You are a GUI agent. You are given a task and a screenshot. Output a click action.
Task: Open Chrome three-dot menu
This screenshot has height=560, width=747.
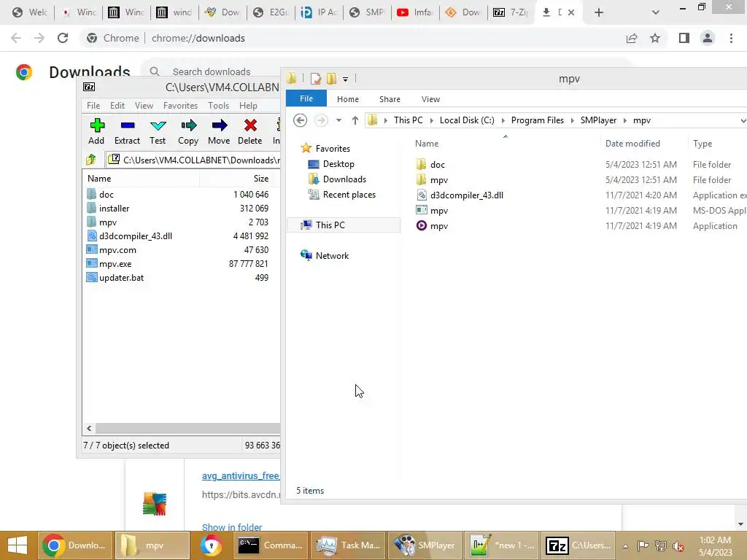pyautogui.click(x=731, y=38)
